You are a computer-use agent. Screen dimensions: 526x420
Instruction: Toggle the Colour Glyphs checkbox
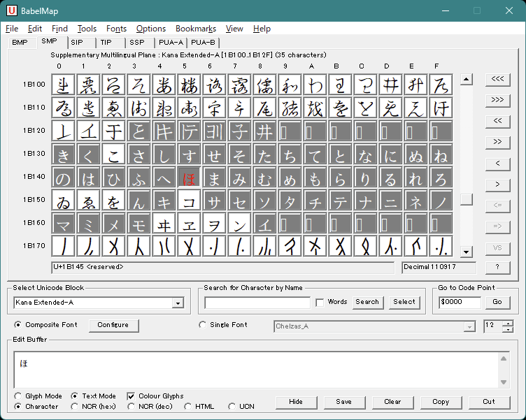click(131, 396)
